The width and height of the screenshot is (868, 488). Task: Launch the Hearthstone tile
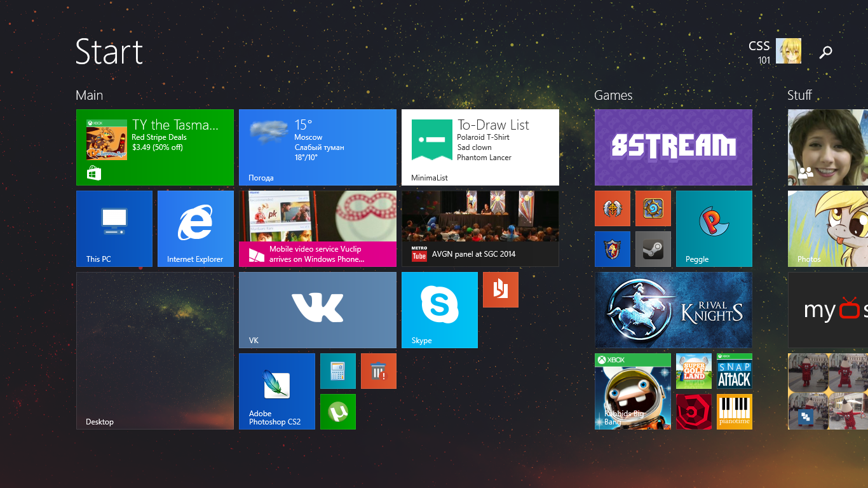coord(653,208)
